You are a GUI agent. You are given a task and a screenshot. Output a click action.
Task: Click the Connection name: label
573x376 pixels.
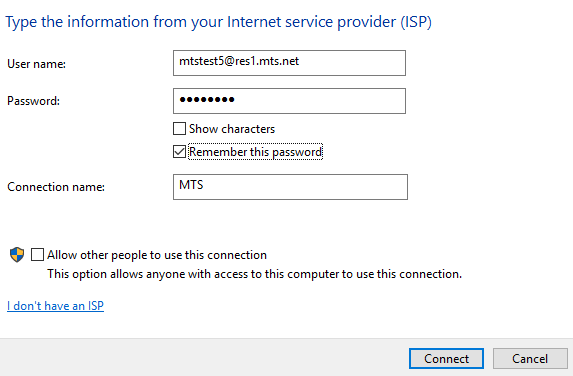tap(56, 187)
